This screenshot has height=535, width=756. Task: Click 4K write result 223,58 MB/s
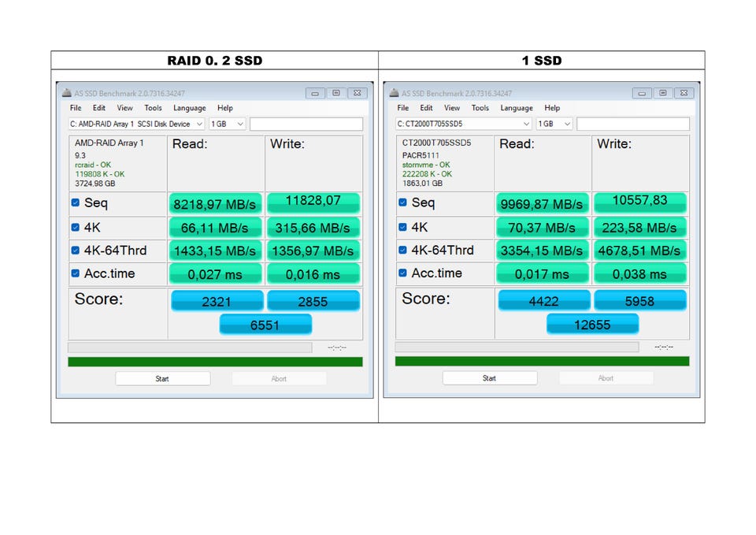coord(640,227)
